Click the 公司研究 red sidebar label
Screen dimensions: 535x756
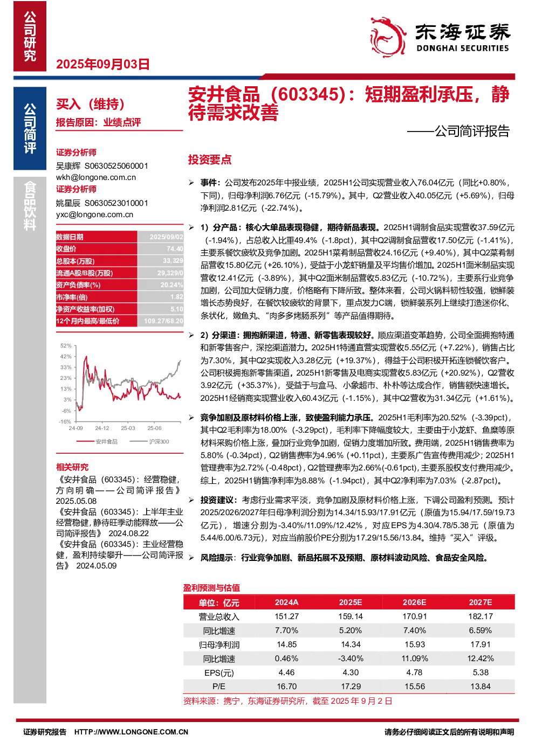(x=30, y=36)
